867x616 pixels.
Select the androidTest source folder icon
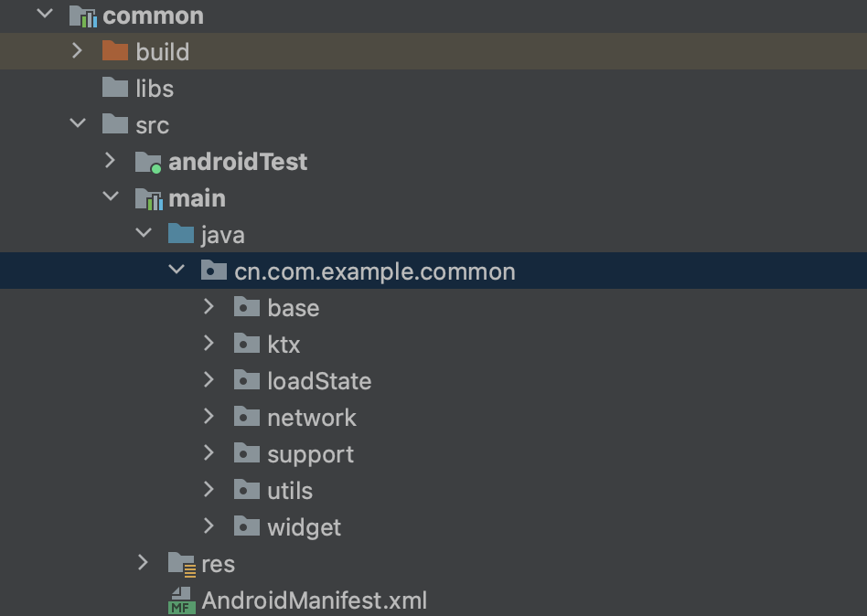[x=149, y=161]
